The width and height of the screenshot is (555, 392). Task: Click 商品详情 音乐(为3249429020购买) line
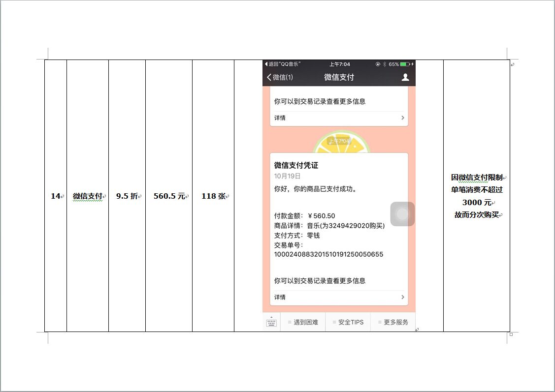point(329,226)
